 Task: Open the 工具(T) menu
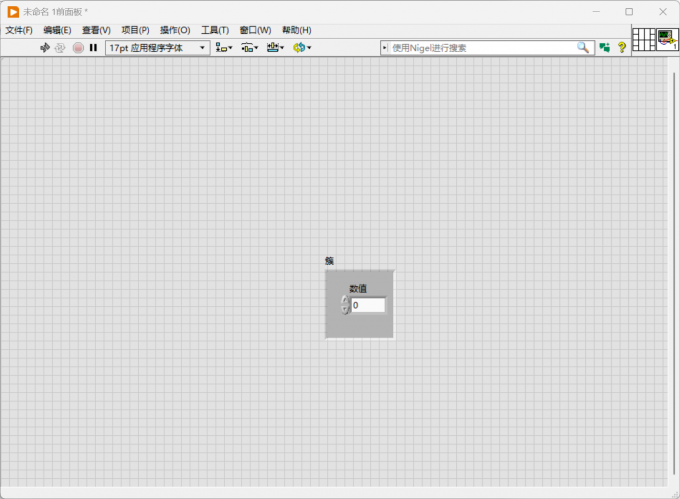[x=215, y=30]
